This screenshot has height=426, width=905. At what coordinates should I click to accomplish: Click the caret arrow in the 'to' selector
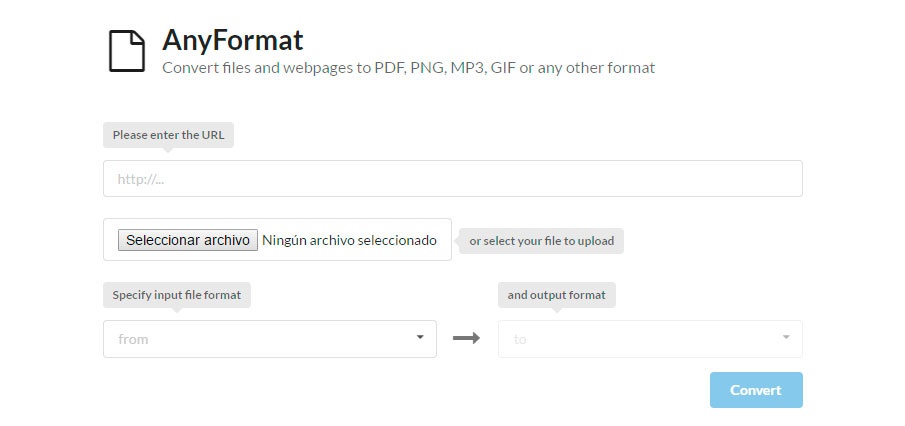pos(786,337)
